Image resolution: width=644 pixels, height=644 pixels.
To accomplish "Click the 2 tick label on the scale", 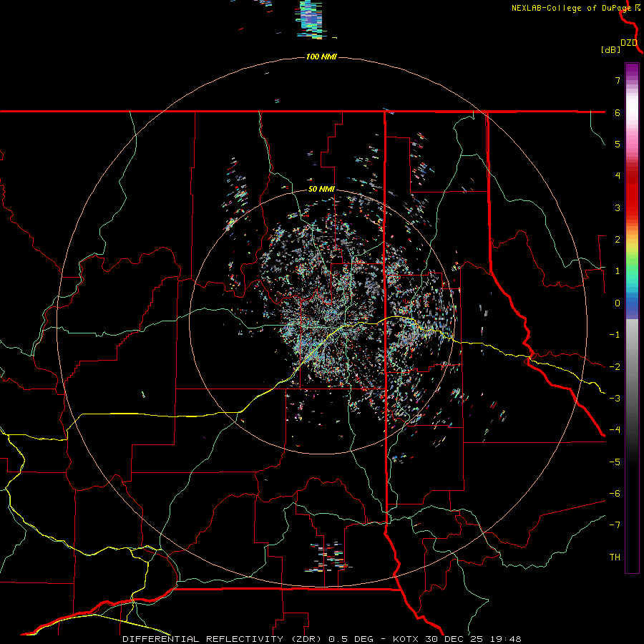I will [618, 240].
